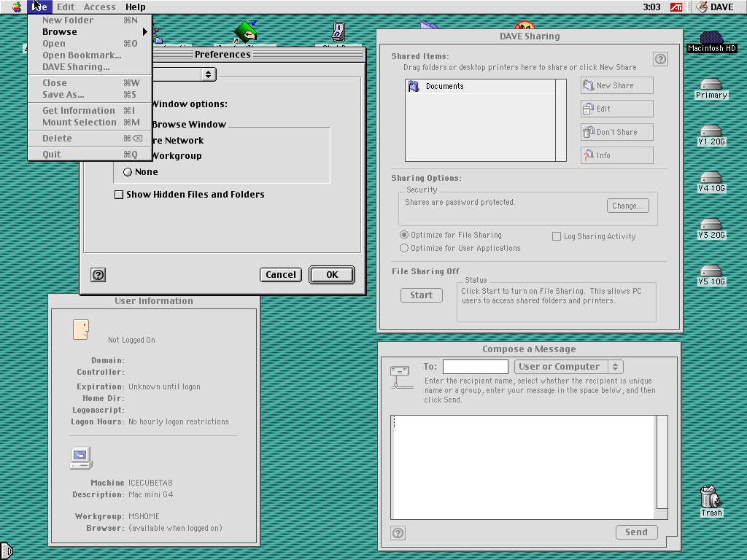Click the Edit button in DAVE Sharing
Viewport: 747px width, 560px height.
[617, 109]
